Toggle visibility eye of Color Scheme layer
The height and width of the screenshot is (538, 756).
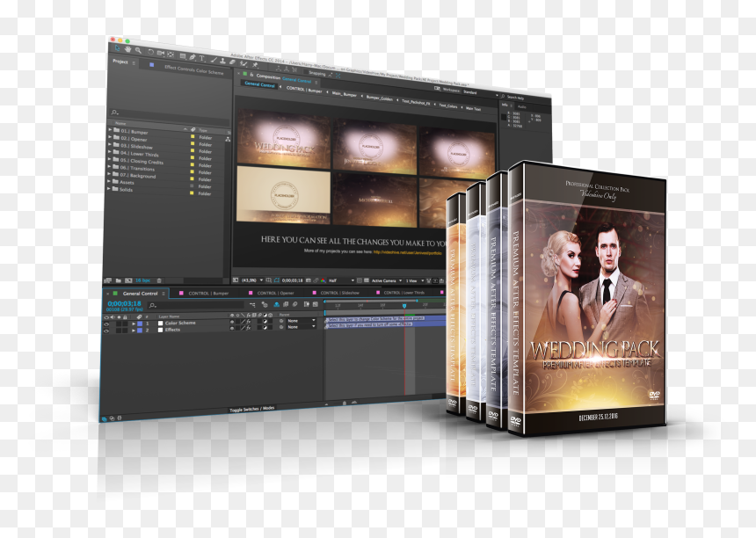coord(106,324)
